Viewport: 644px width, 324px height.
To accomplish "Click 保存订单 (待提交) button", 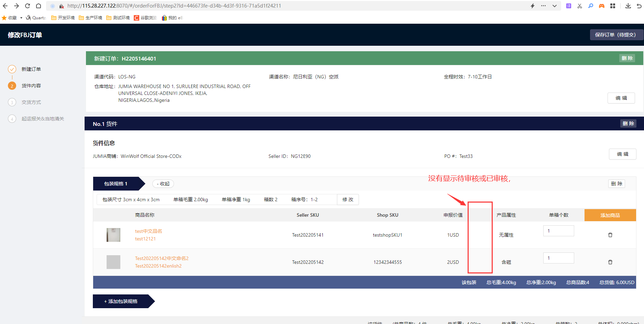I will tap(615, 35).
